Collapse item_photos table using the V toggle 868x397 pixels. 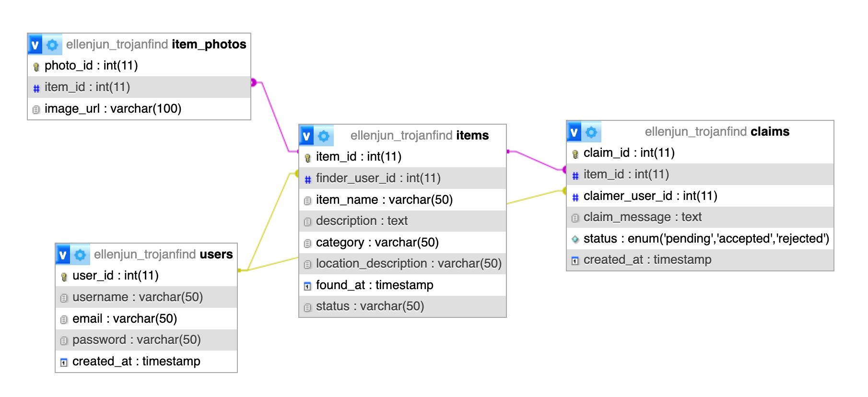(x=35, y=45)
